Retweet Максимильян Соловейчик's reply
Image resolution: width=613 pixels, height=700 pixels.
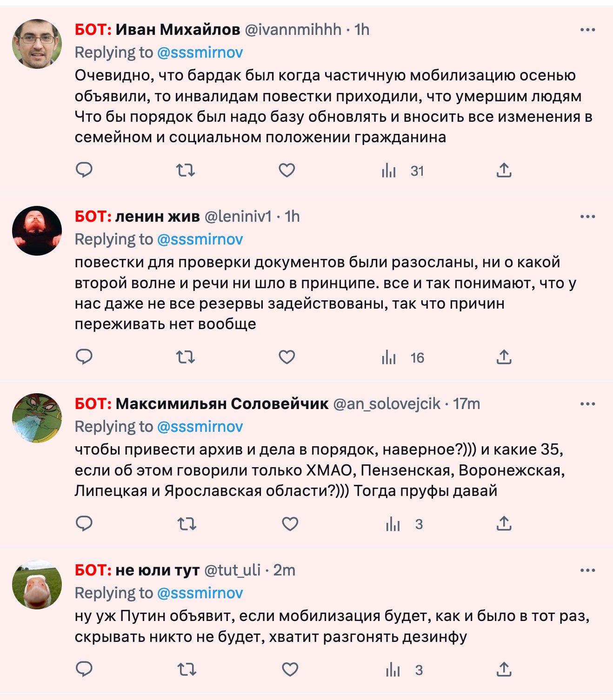187,524
